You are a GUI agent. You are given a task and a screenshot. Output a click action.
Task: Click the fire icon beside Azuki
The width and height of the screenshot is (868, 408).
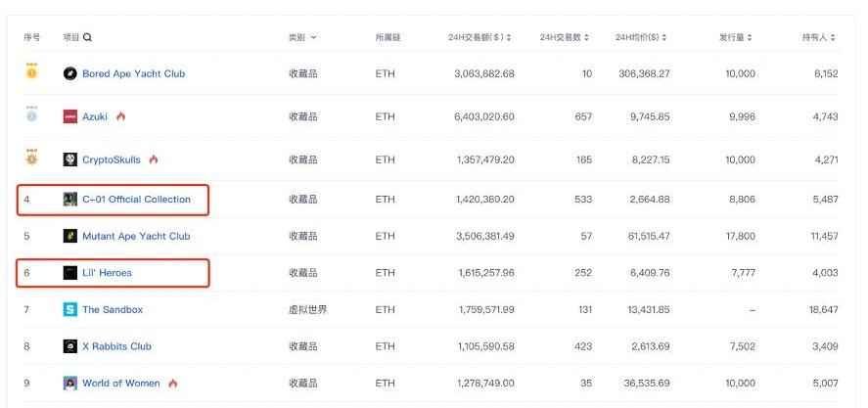pyautogui.click(x=121, y=116)
